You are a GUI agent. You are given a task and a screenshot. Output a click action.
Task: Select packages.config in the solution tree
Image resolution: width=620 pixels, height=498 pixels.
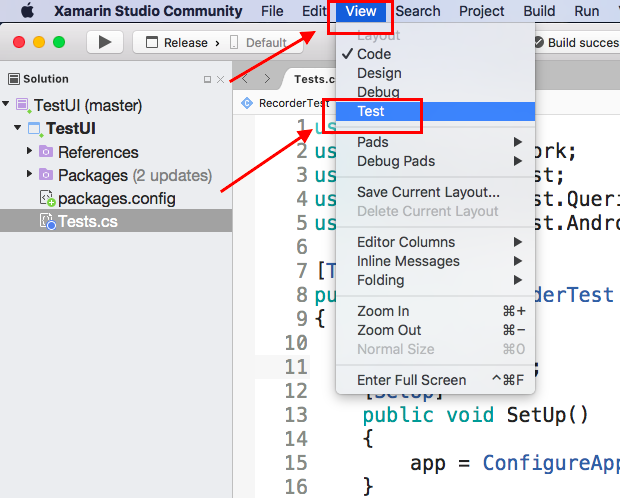117,199
